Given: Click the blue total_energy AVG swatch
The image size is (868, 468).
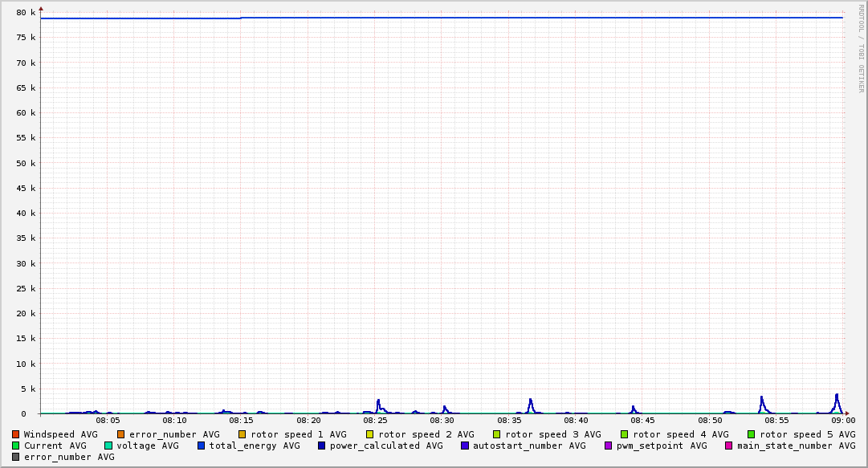Looking at the screenshot, I should point(202,446).
